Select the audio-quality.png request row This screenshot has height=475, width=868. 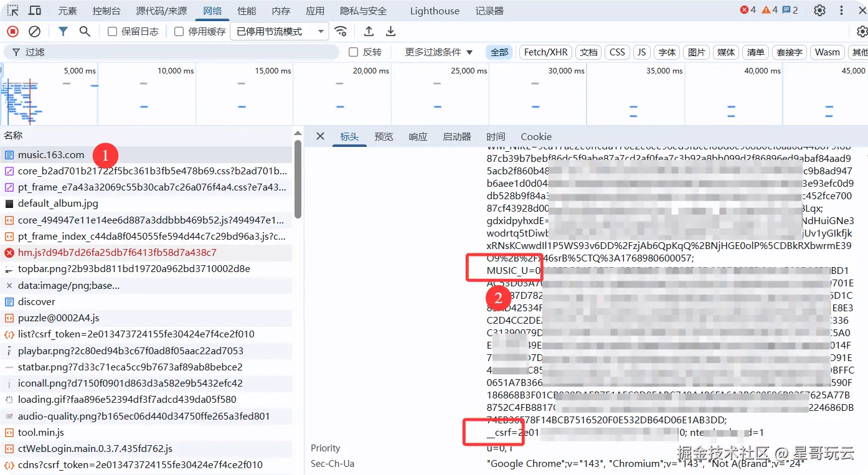(146, 416)
